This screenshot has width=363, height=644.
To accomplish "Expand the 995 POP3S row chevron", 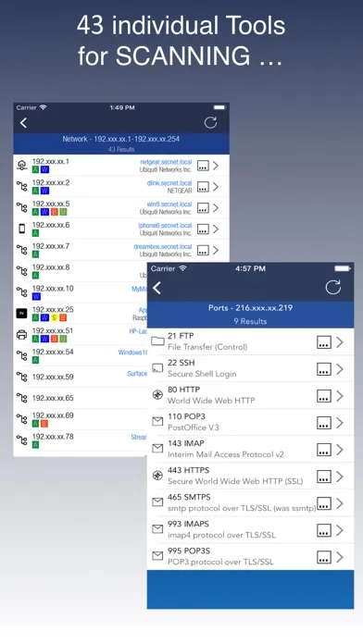I will point(340,557).
